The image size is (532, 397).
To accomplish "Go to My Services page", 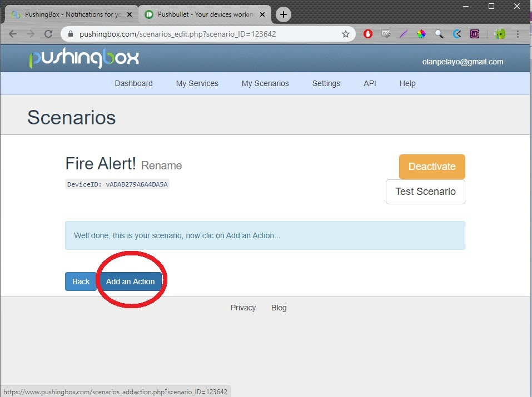I will 197,83.
